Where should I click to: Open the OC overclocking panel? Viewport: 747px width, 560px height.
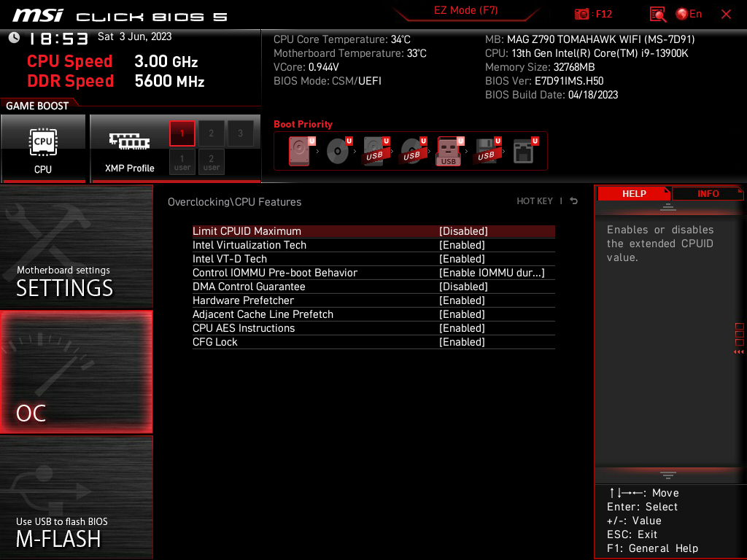[x=76, y=373]
